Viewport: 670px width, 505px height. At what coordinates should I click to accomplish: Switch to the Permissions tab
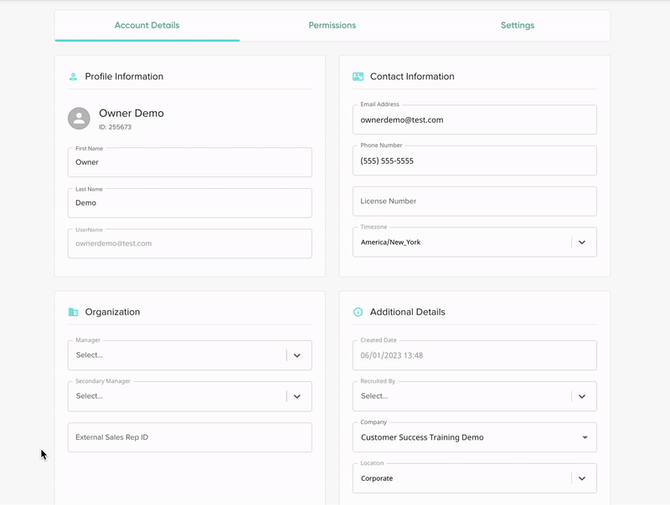[332, 25]
